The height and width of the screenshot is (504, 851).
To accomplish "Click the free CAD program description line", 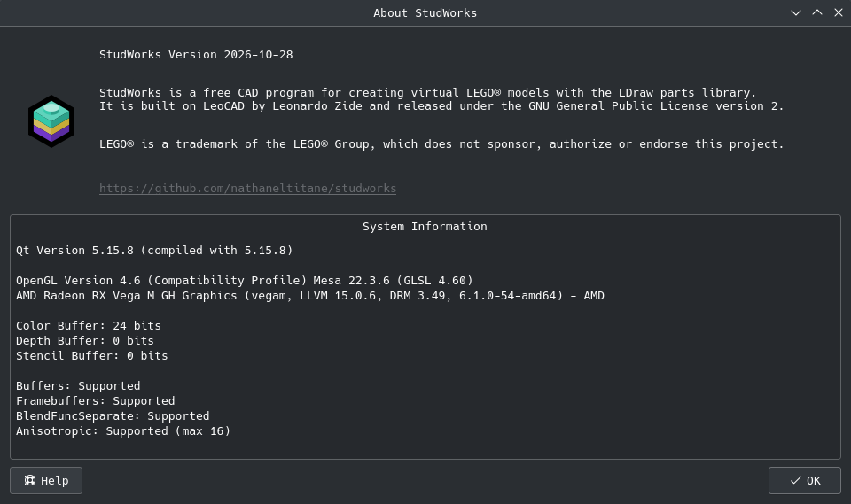I will point(427,93).
